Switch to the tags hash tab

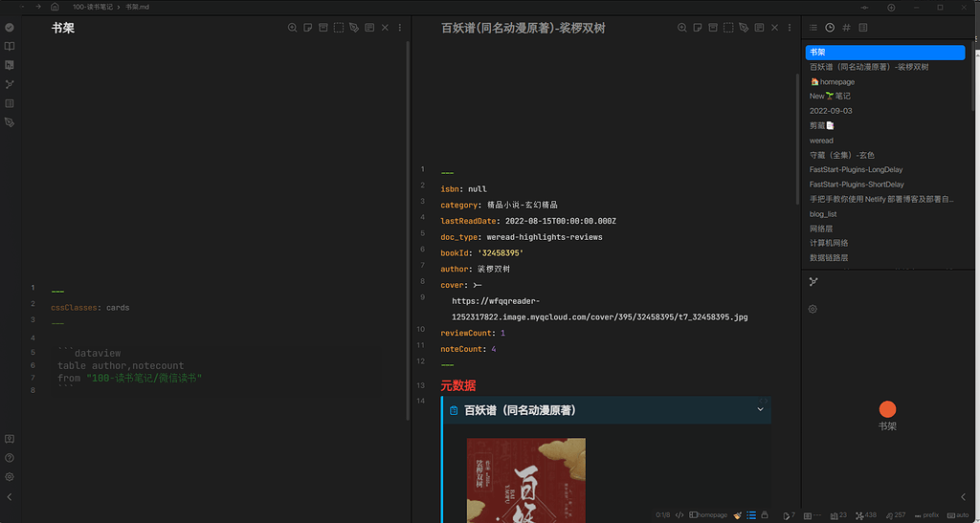846,28
